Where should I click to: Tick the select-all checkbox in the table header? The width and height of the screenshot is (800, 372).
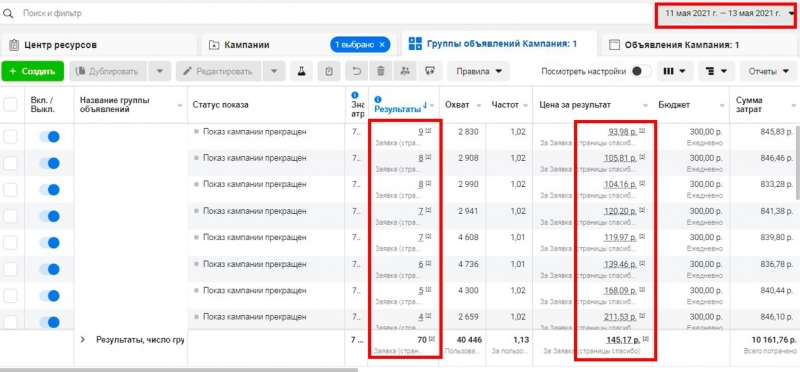[x=10, y=105]
